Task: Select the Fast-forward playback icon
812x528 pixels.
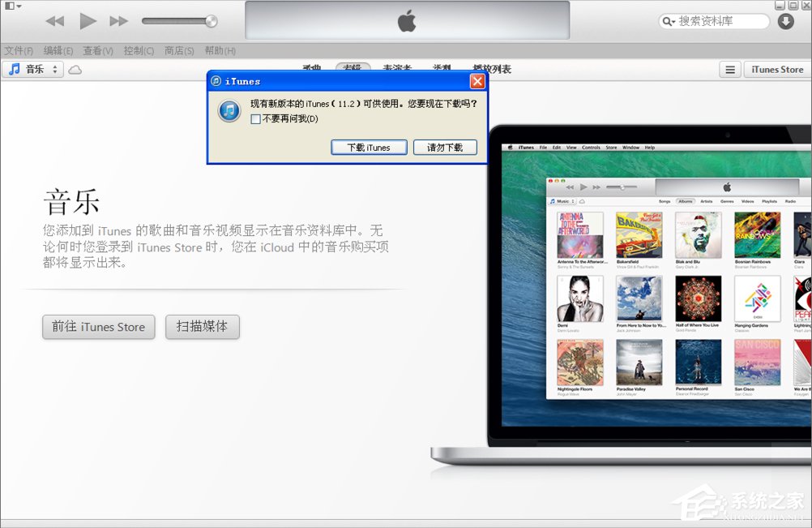Action: click(120, 21)
